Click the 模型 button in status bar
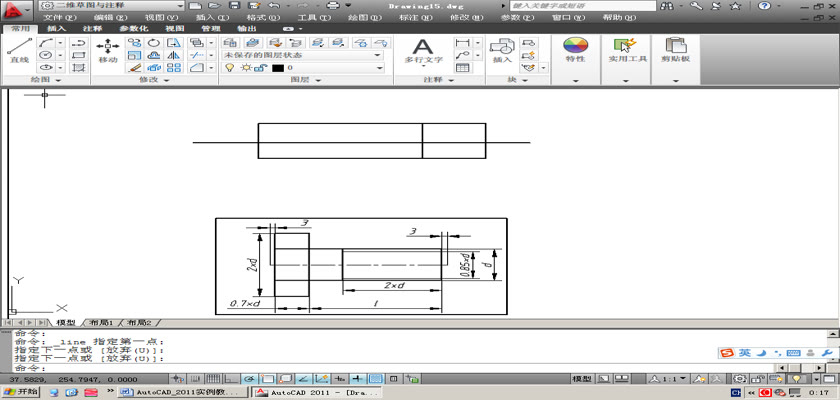Image resolution: width=840 pixels, height=400 pixels. point(581,379)
